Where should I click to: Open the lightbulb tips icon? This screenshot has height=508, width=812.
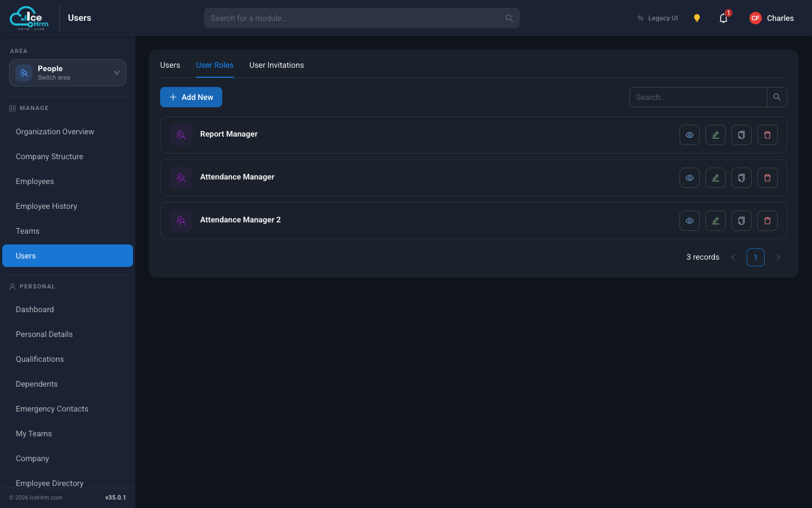[697, 18]
